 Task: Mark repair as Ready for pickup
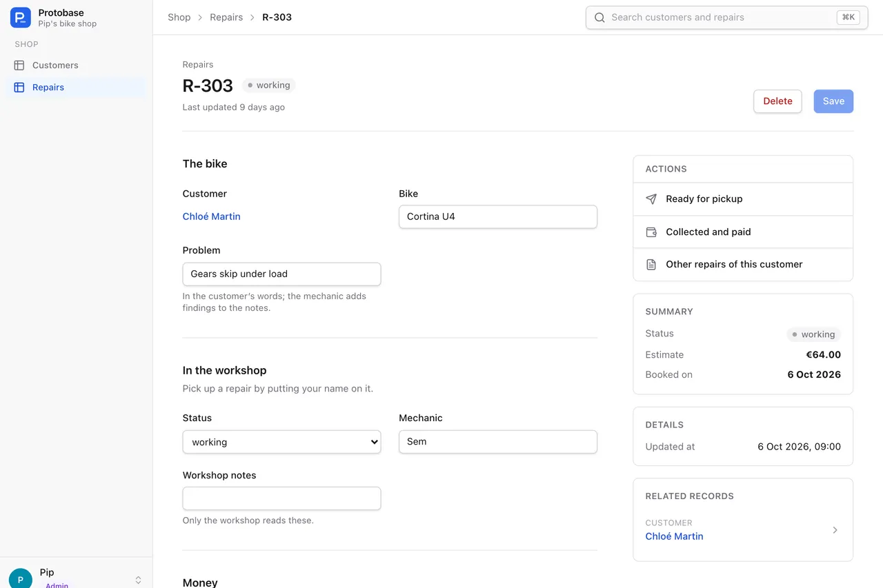743,199
